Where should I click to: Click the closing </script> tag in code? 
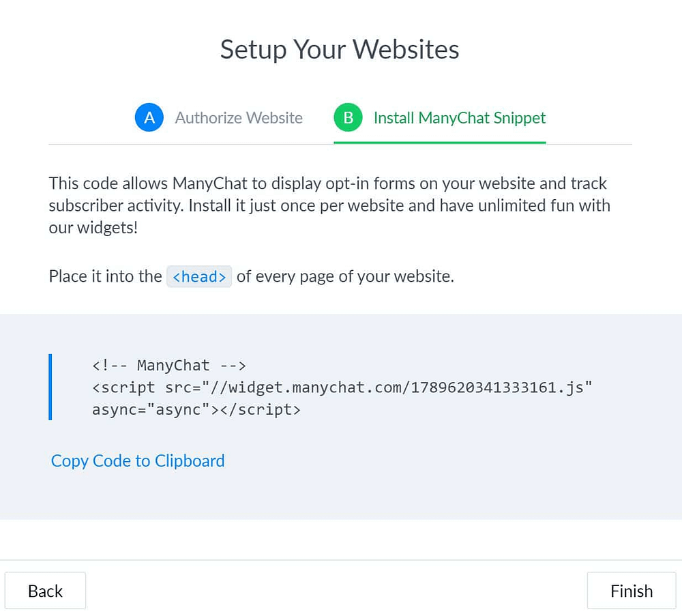tap(260, 409)
